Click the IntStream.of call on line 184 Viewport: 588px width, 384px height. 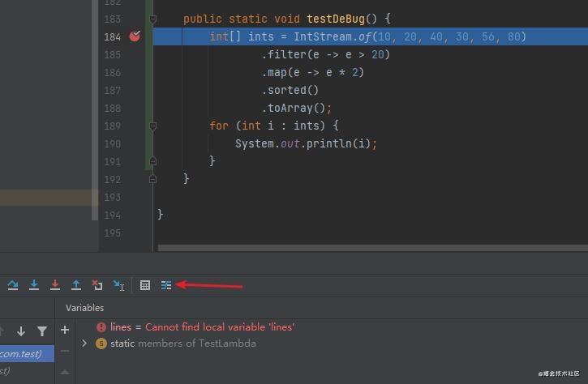(410, 36)
